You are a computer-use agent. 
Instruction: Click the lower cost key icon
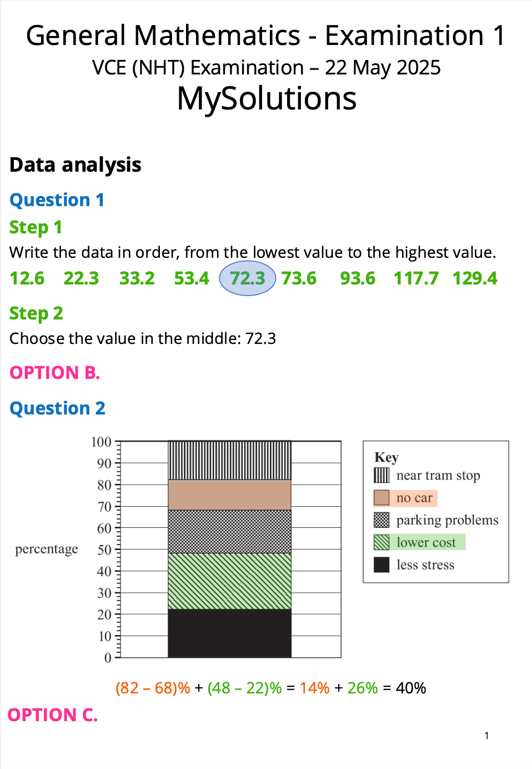coord(382,542)
